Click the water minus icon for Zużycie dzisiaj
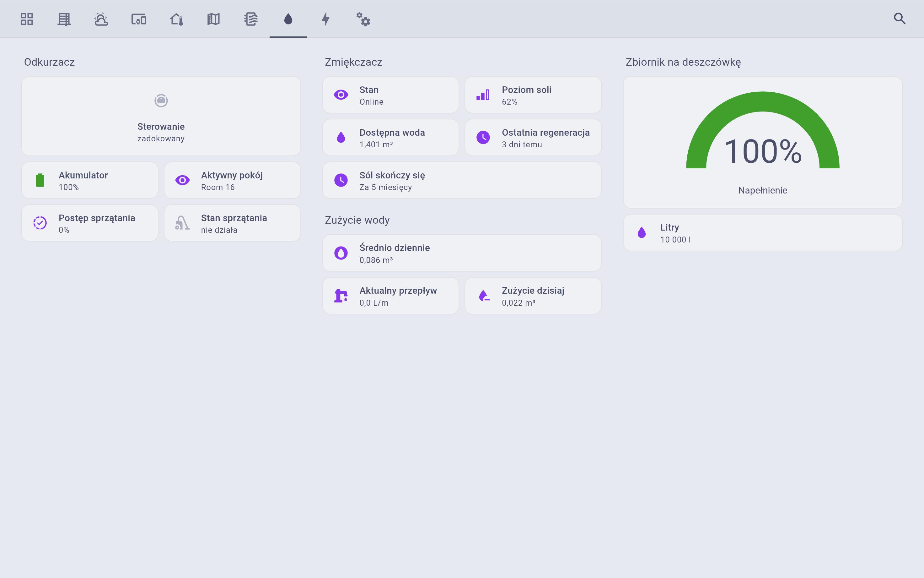The width and height of the screenshot is (924, 578). pos(484,296)
